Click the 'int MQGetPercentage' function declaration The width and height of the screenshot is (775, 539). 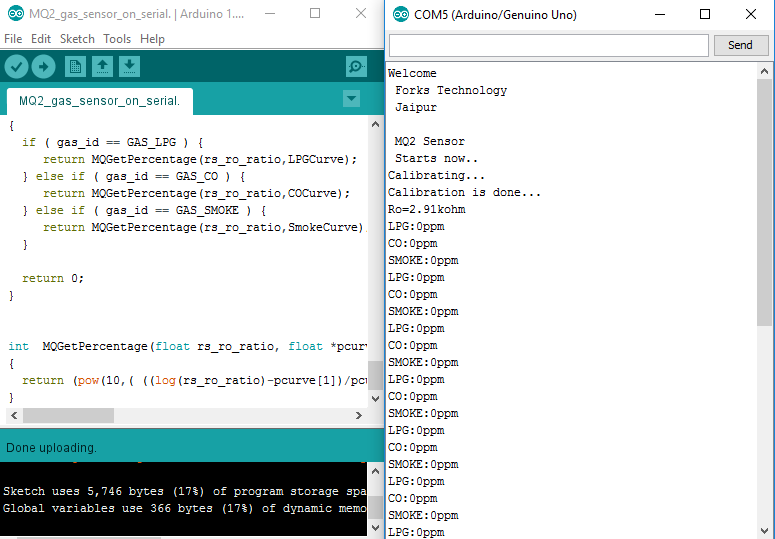(x=187, y=346)
